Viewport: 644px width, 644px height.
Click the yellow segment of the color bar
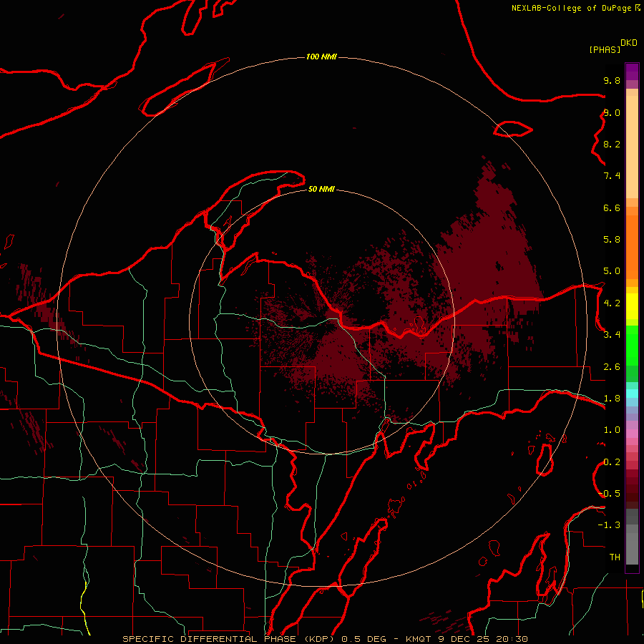[x=632, y=306]
